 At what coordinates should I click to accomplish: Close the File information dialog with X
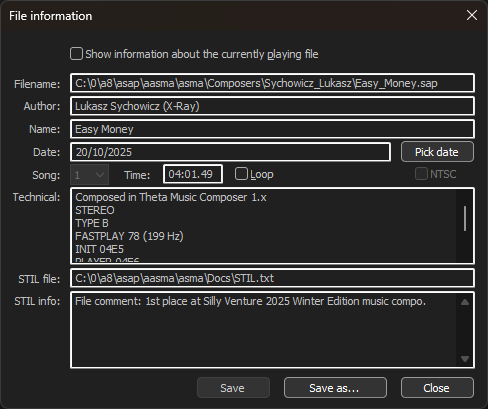472,15
